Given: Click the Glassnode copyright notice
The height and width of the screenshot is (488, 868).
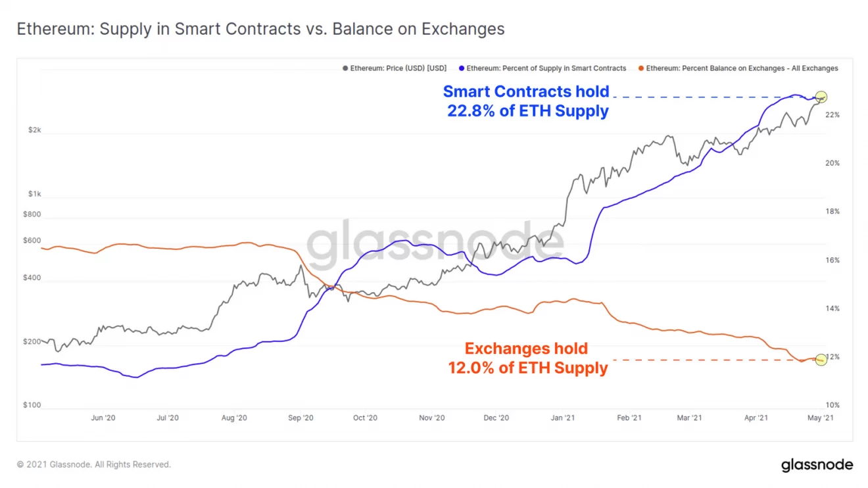Looking at the screenshot, I should pos(94,465).
